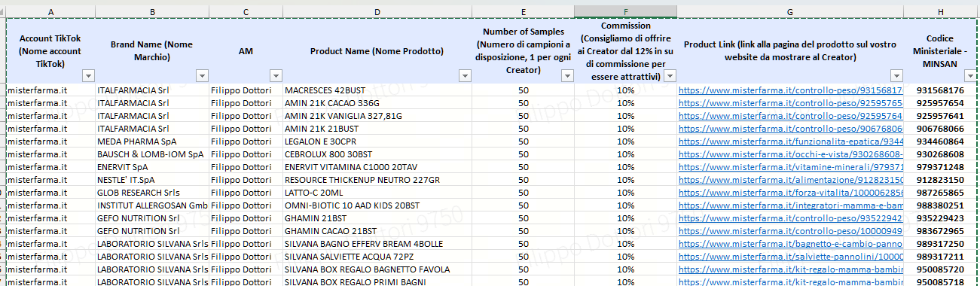Open the Product Link filter dropdown

click(x=896, y=75)
